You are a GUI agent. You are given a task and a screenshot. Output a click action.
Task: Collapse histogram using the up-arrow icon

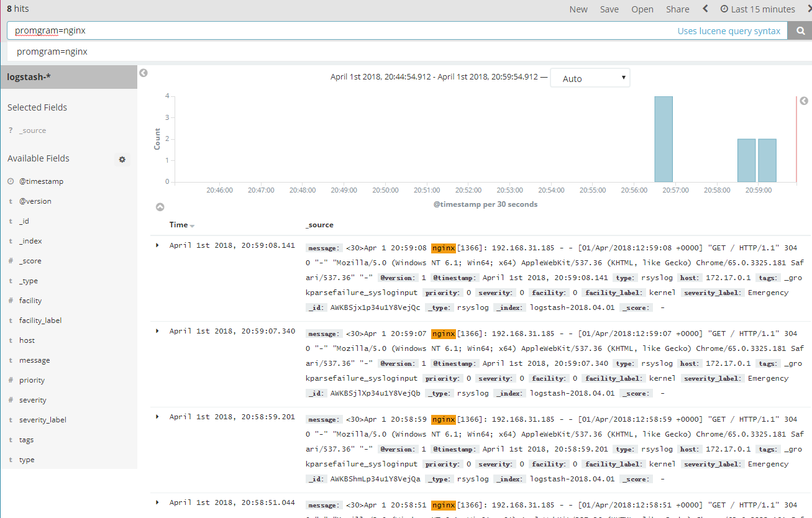point(160,207)
